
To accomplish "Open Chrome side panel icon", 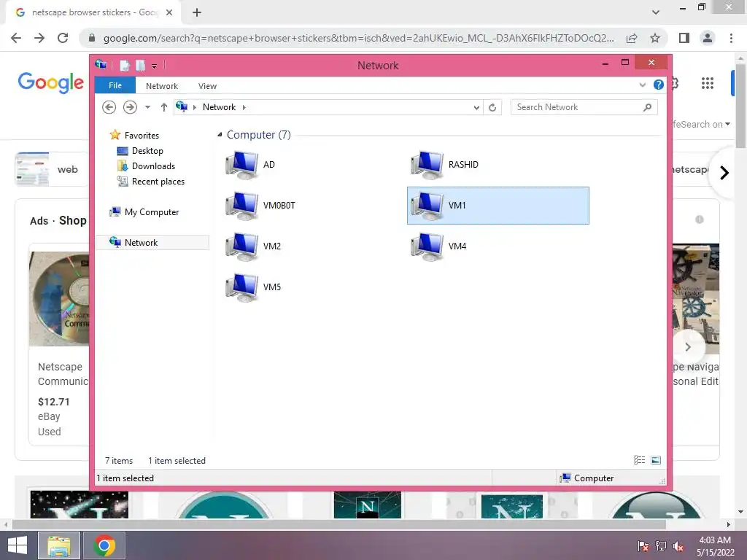I will pyautogui.click(x=684, y=38).
